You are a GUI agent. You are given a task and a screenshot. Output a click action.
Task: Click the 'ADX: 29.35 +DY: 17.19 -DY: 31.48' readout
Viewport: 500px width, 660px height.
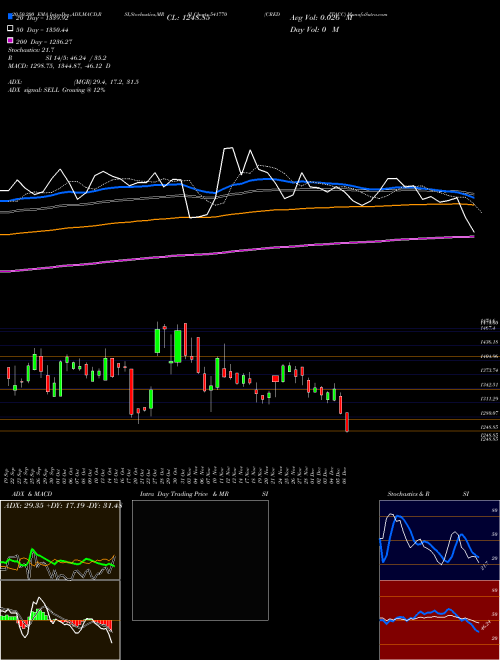62,505
